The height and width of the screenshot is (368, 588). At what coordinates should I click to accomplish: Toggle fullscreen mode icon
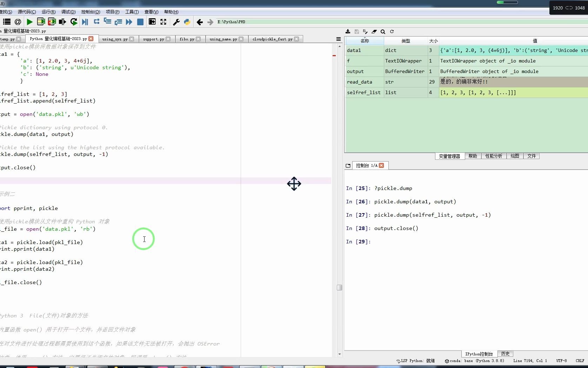pos(163,22)
